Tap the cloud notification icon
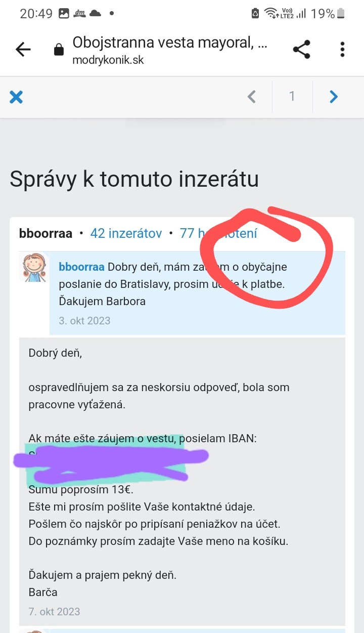Image resolution: width=364 pixels, height=633 pixels. [x=96, y=14]
